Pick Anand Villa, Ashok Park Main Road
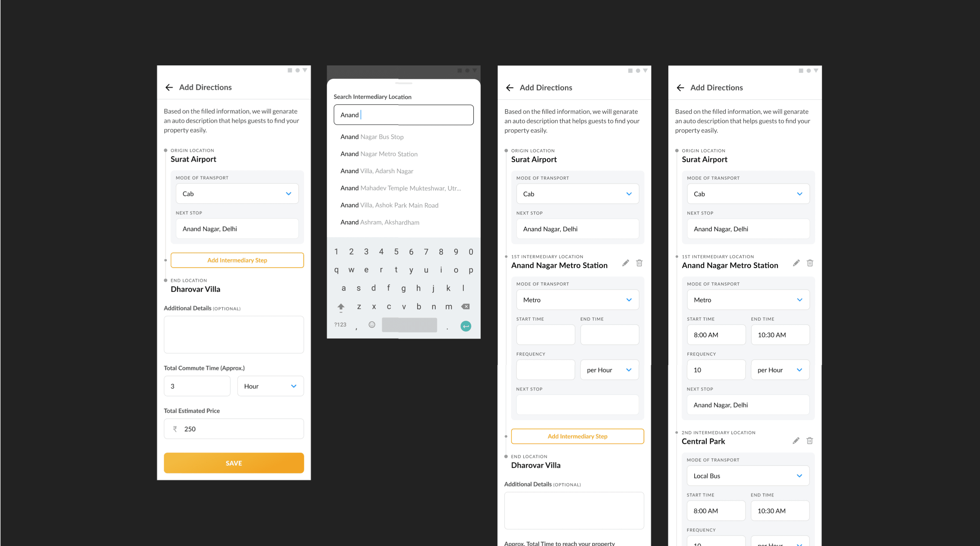This screenshot has height=546, width=980. click(389, 205)
